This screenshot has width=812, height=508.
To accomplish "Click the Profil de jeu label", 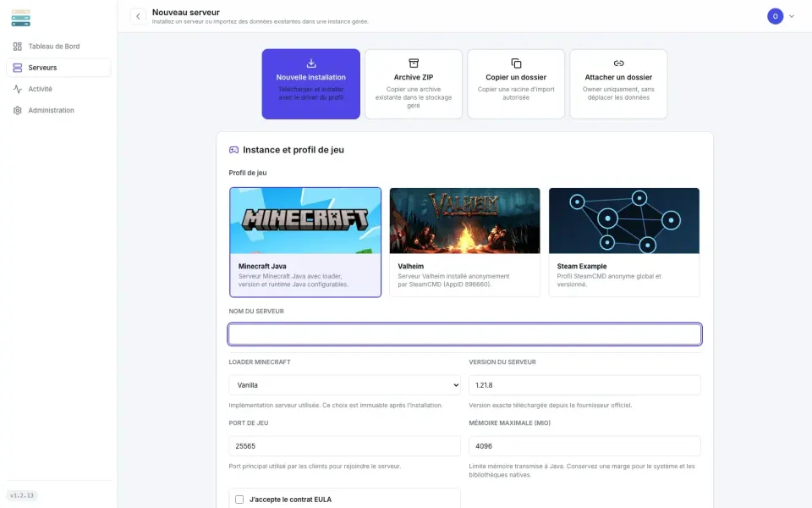I will pyautogui.click(x=248, y=173).
